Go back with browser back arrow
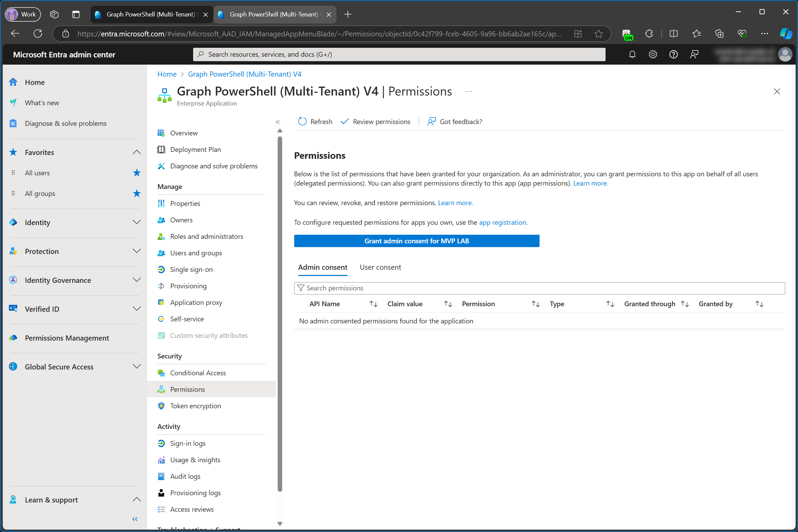 [15, 34]
